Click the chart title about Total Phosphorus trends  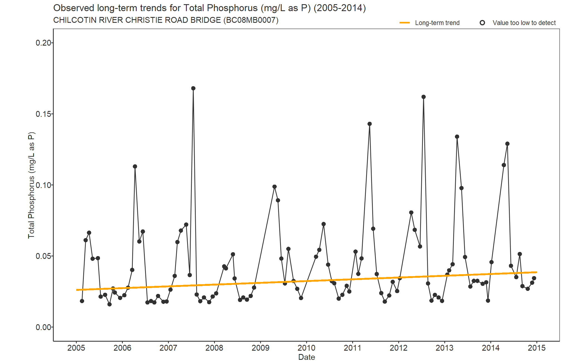(x=209, y=8)
